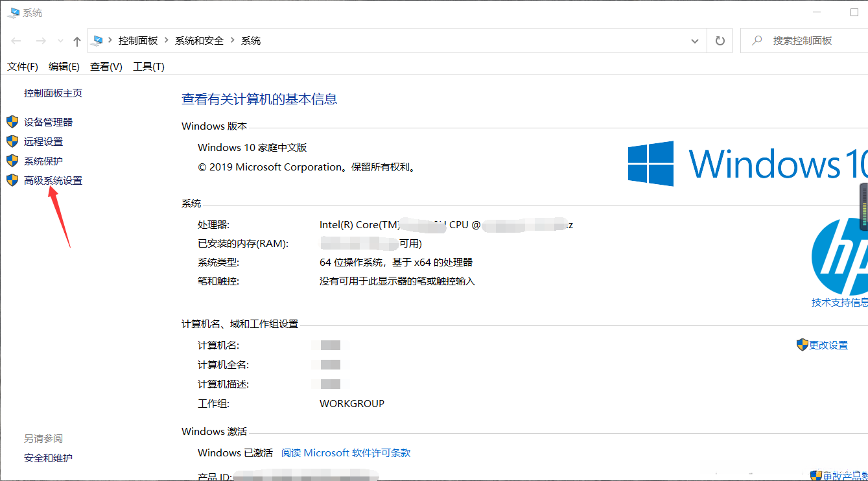Viewport: 868px width, 481px height.
Task: Click the Forward navigation arrow
Action: coord(41,41)
